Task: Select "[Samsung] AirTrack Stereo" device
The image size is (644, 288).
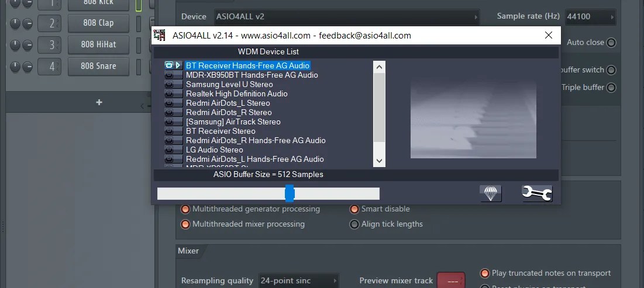Action: (x=233, y=122)
